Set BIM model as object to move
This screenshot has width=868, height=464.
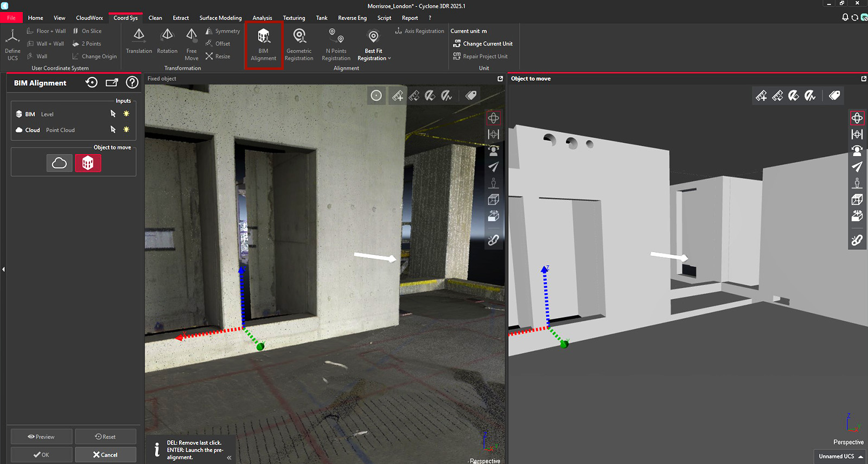pos(88,163)
